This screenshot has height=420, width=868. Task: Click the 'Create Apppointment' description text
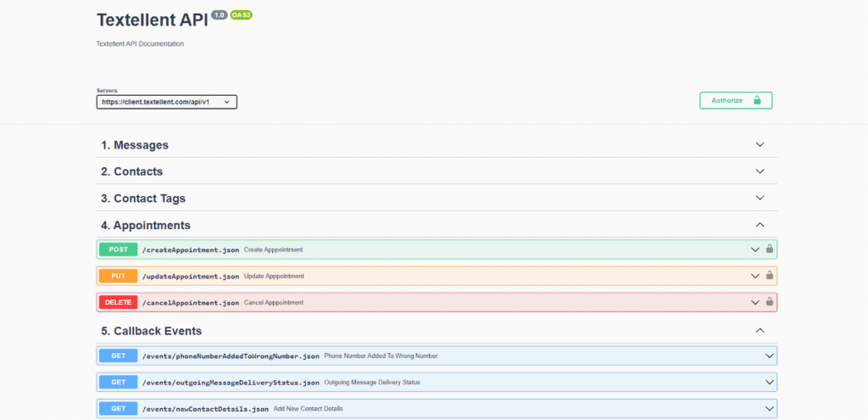[274, 250]
